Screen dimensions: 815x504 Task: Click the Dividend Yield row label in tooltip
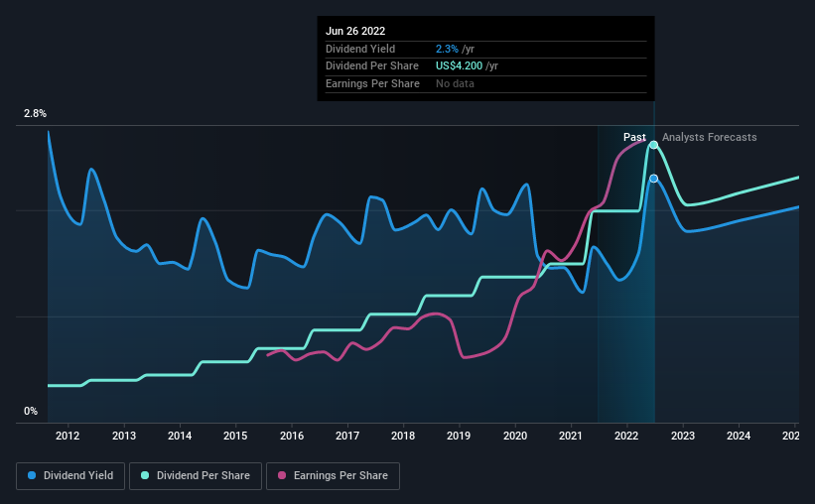coord(360,49)
